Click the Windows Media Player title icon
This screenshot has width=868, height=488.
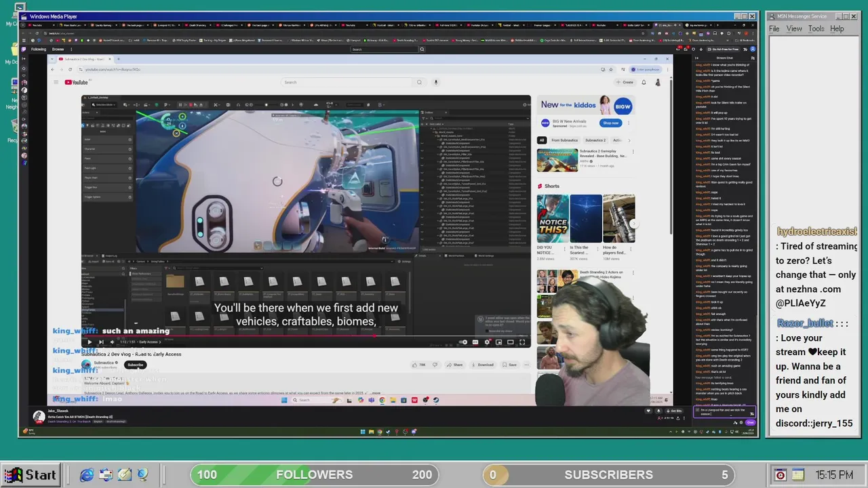tap(24, 16)
